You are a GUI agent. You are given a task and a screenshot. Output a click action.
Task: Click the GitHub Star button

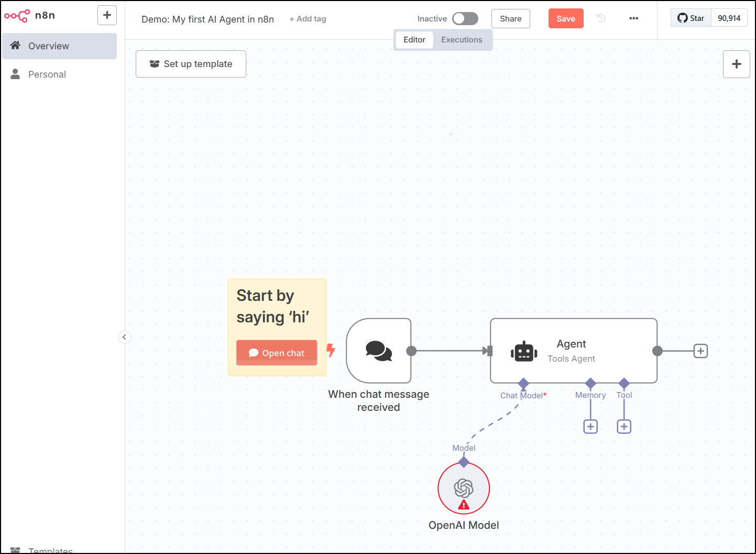[x=691, y=18]
